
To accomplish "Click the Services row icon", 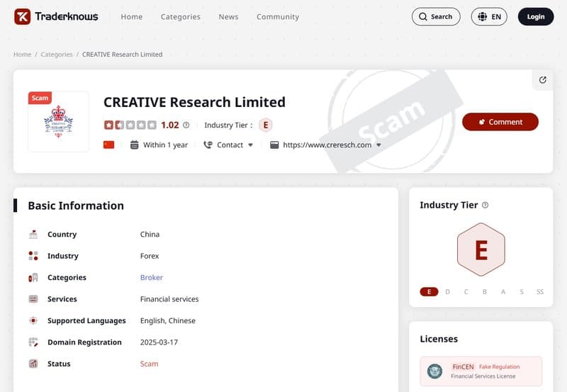I will tap(33, 299).
